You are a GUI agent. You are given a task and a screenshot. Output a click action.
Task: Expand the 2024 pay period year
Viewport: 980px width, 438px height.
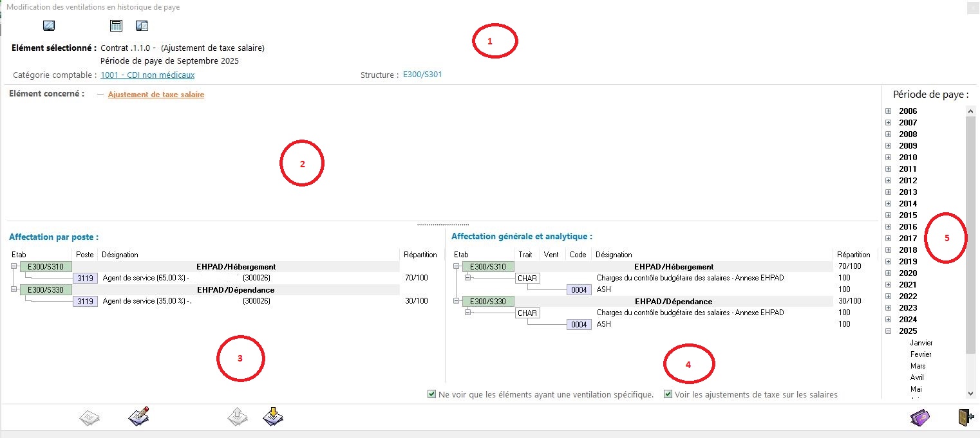[x=889, y=320]
